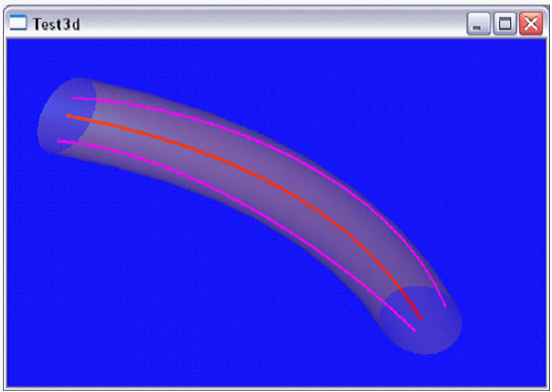Click the Test3d title text
552x392 pixels.
tap(57, 24)
